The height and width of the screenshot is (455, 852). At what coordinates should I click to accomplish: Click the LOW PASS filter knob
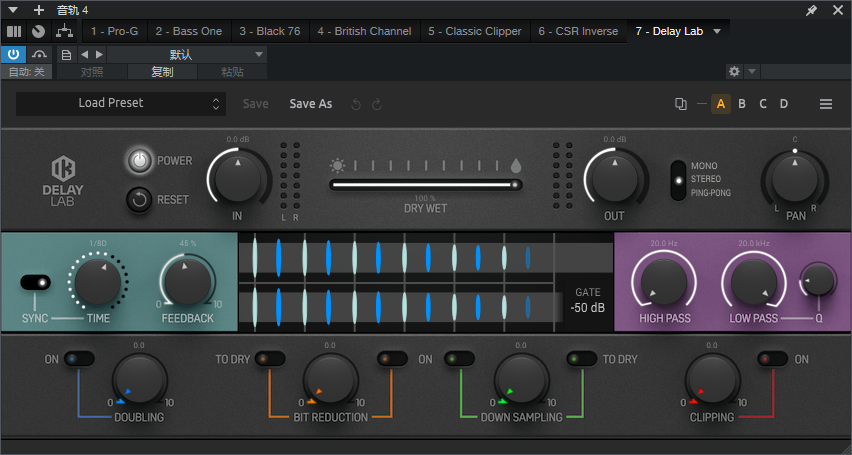[754, 282]
